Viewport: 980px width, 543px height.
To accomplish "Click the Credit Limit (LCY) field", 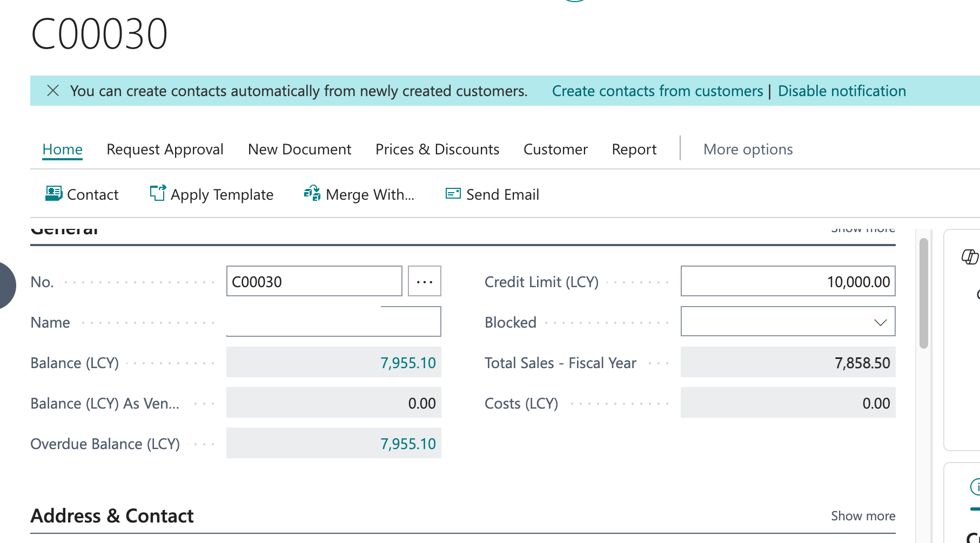I will tap(788, 281).
